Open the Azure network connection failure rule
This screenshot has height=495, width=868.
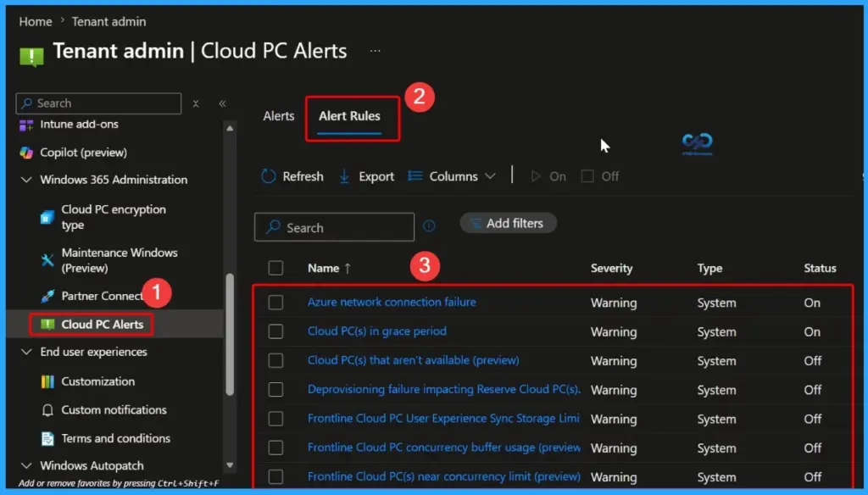pyautogui.click(x=392, y=303)
